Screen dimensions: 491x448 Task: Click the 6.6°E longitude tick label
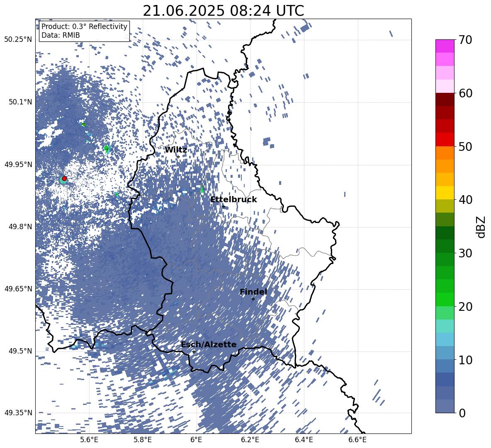pos(357,440)
